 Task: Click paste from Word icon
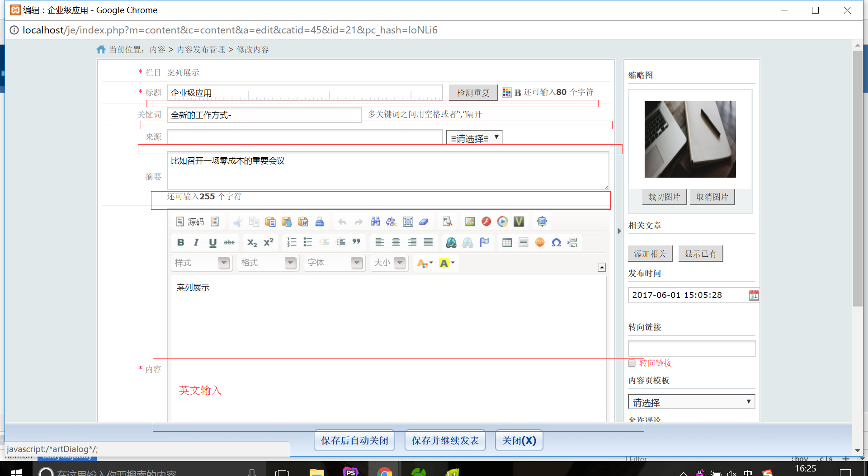click(x=303, y=222)
